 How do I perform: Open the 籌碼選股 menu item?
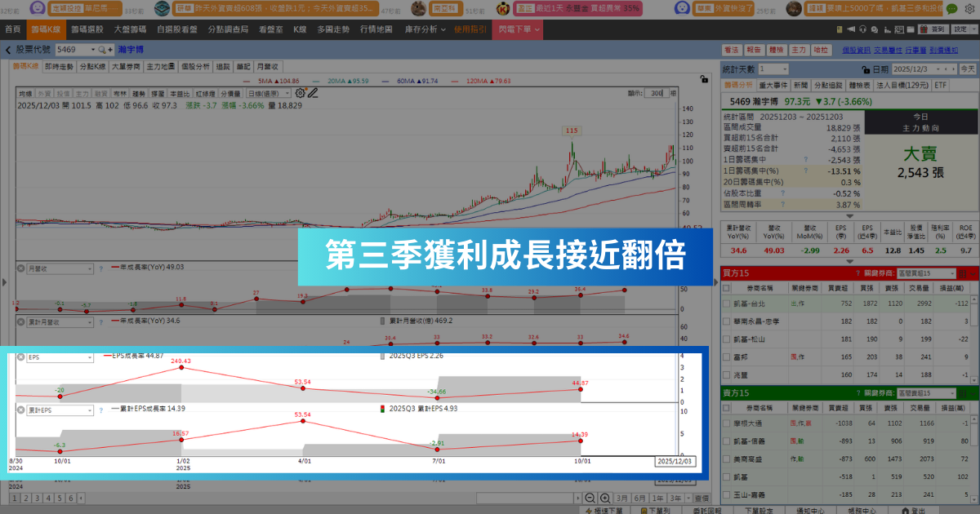pos(87,29)
